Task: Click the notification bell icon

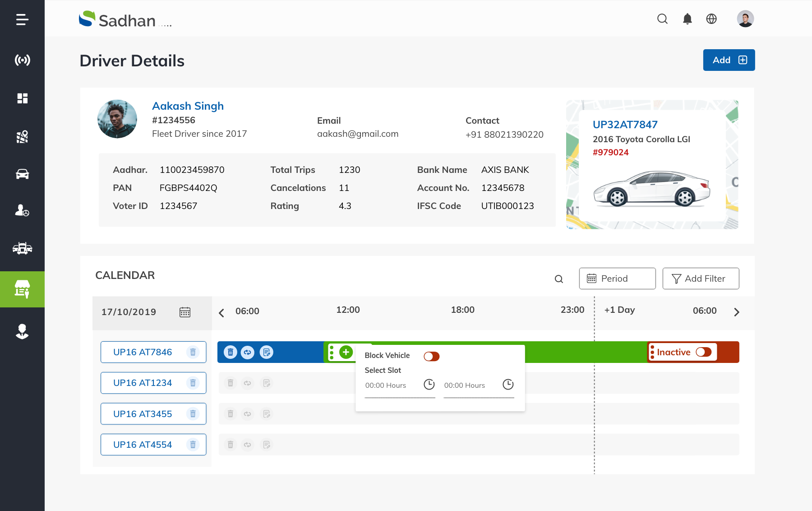Action: 687,19
